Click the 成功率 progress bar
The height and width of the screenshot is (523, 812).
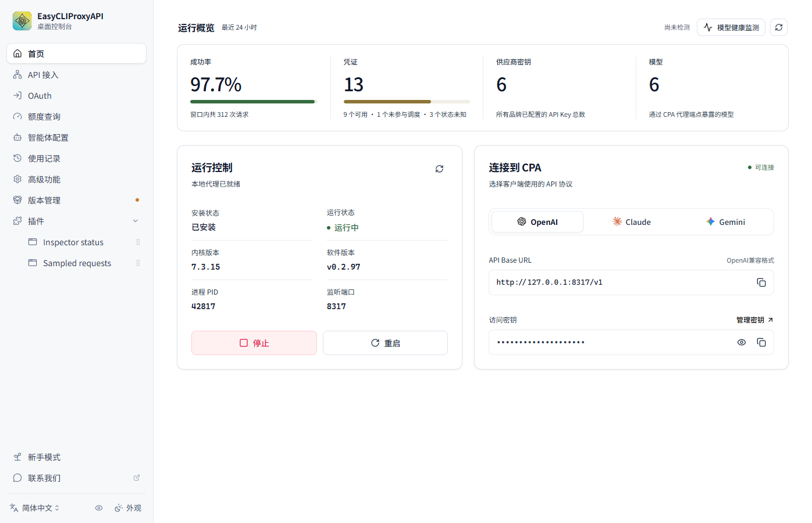pos(254,102)
